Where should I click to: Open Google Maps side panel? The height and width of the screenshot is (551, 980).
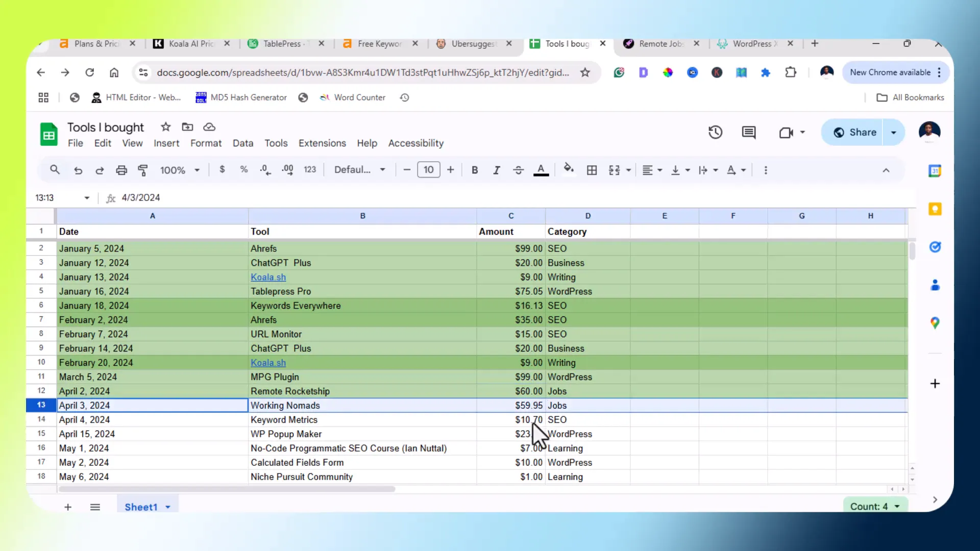(935, 323)
